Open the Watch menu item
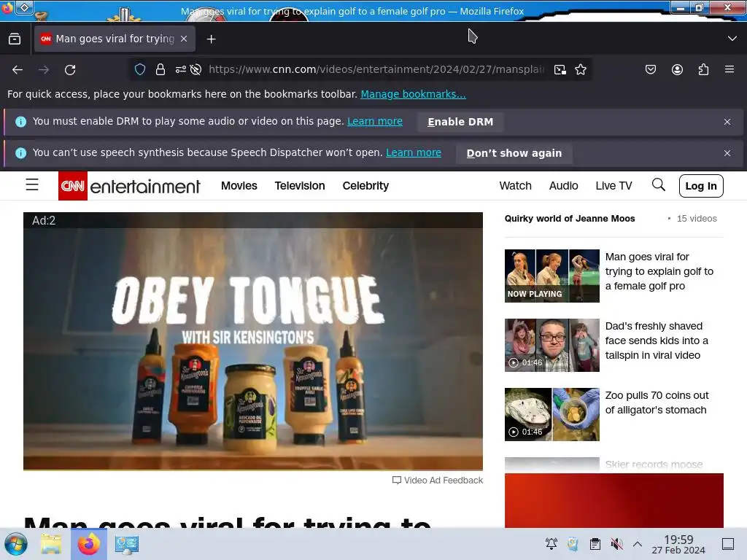 [516, 186]
